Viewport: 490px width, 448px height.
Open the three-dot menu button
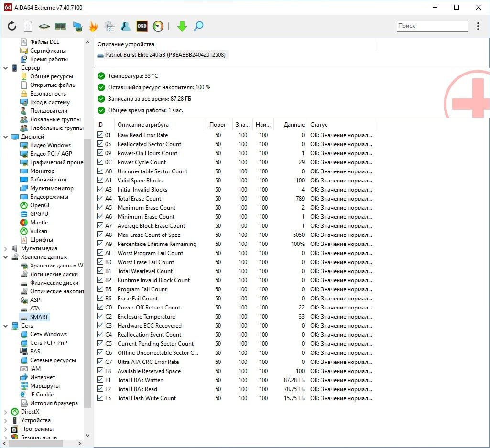click(478, 26)
